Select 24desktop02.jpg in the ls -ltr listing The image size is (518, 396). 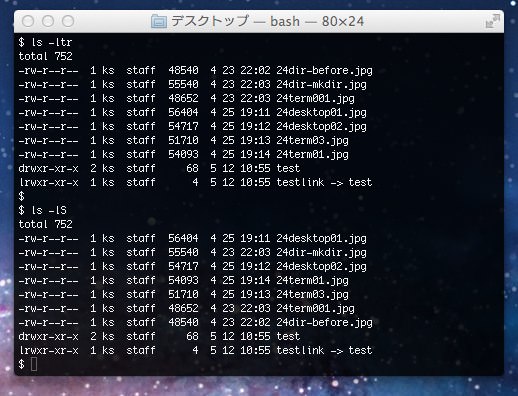(x=321, y=127)
